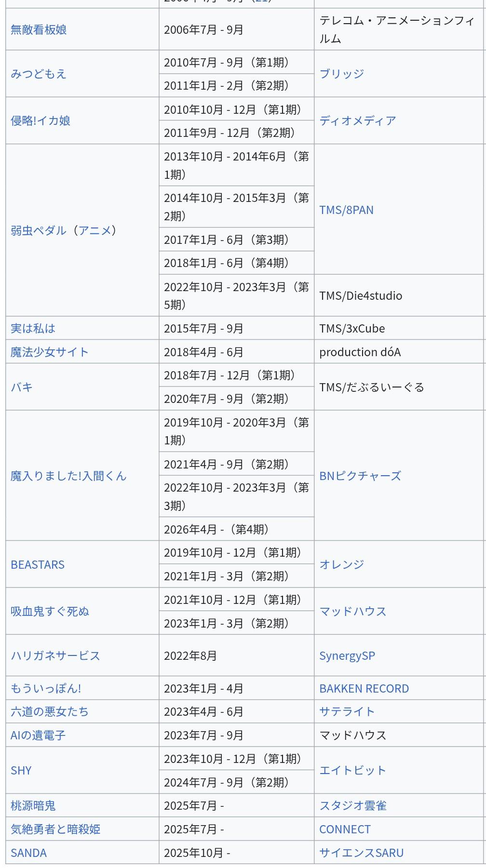Click the 吸血鬼すぐ死ぬ link
486x868 pixels.
tap(50, 612)
